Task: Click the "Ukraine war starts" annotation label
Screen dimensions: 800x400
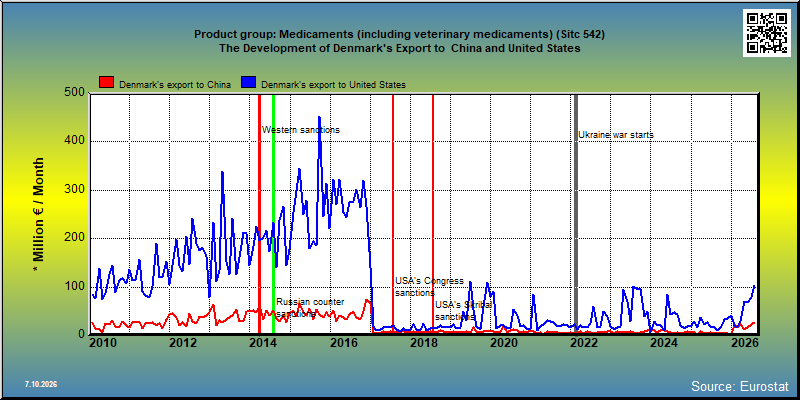Action: click(616, 135)
